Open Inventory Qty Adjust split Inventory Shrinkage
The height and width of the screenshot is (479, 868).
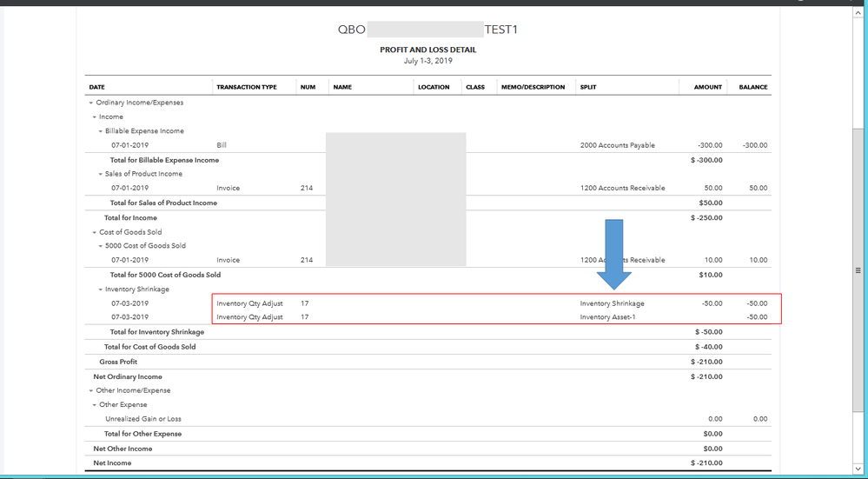click(427, 303)
